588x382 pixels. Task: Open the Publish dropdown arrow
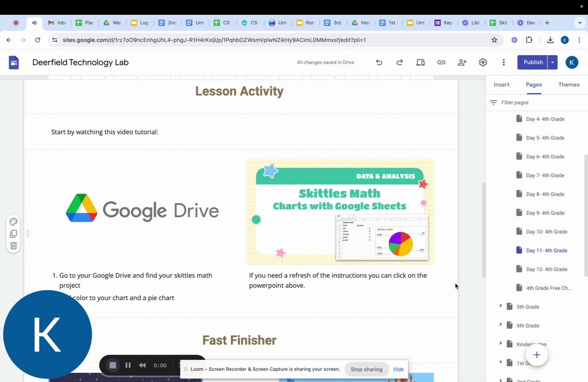553,62
